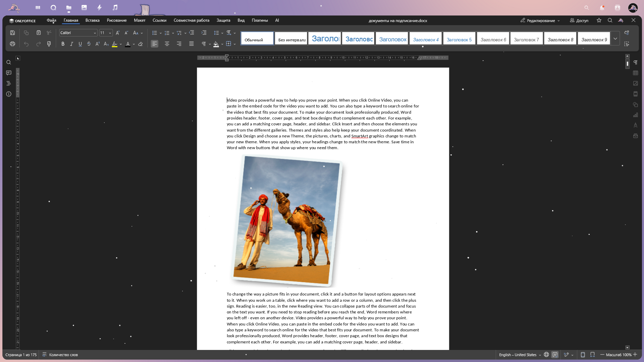Screen dimensions: 644x362
Task: Expand the line spacing options dropdown
Action: coord(222,33)
